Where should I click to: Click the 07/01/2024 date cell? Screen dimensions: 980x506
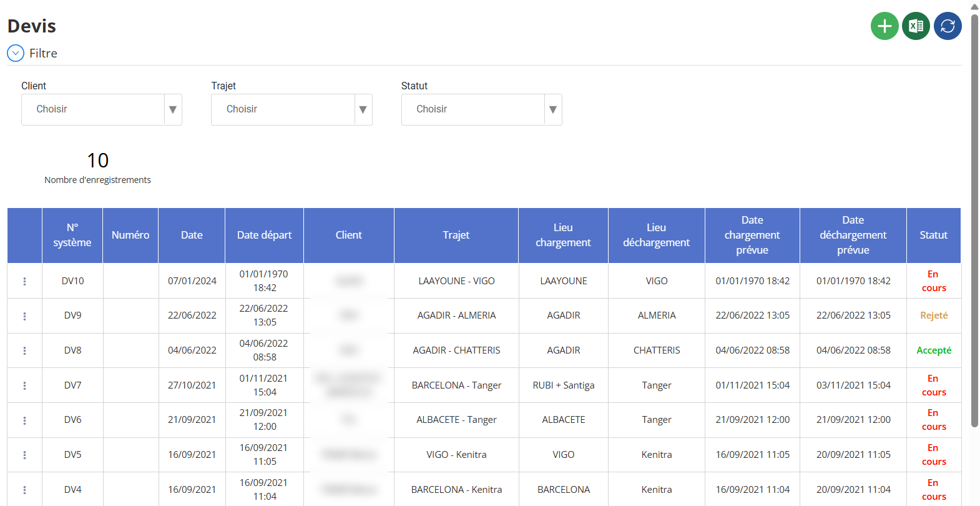tap(192, 281)
